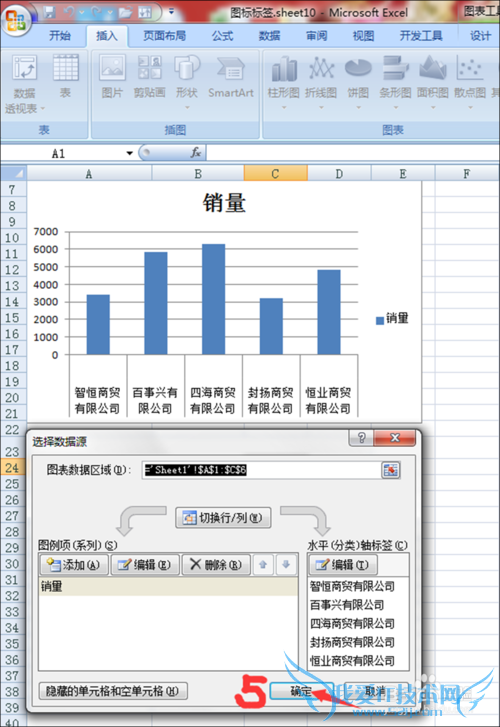Switch to the 开始 ribbon tab
Screen dimensions: 500x727
60,36
